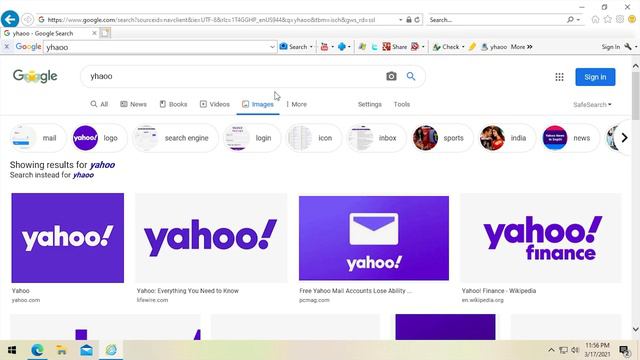The height and width of the screenshot is (360, 640).
Task: Open the browser Tools gear icon
Action: pyautogui.click(x=620, y=20)
